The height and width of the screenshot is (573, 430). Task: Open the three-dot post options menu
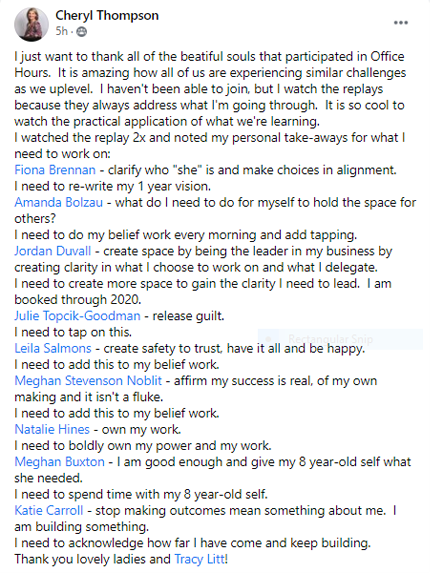coord(400,23)
